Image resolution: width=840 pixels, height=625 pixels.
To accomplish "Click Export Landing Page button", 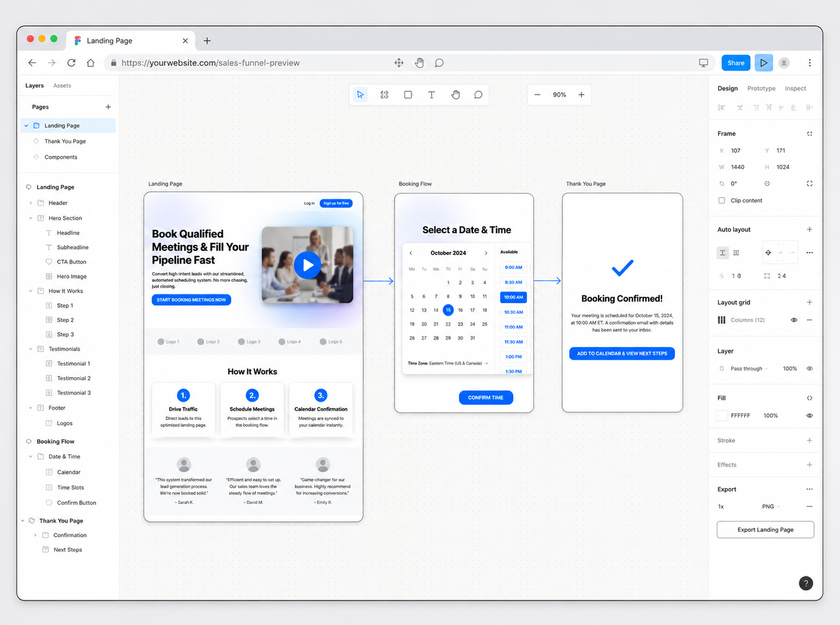I will coord(765,530).
